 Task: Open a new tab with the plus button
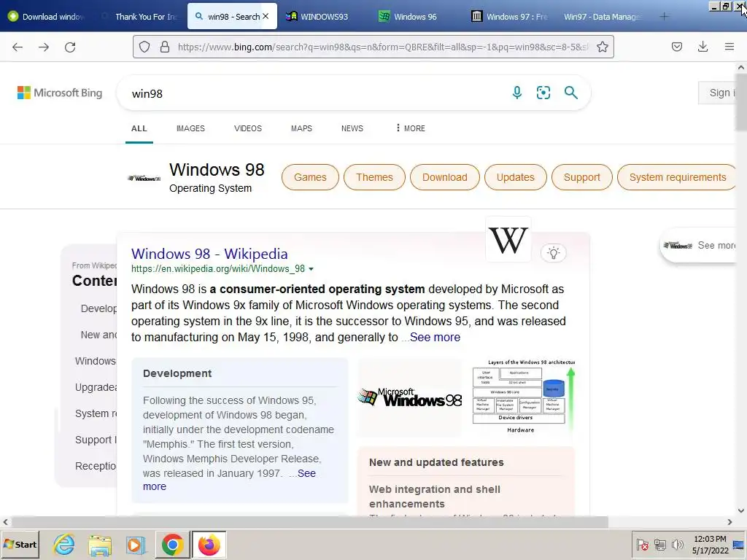coord(664,17)
